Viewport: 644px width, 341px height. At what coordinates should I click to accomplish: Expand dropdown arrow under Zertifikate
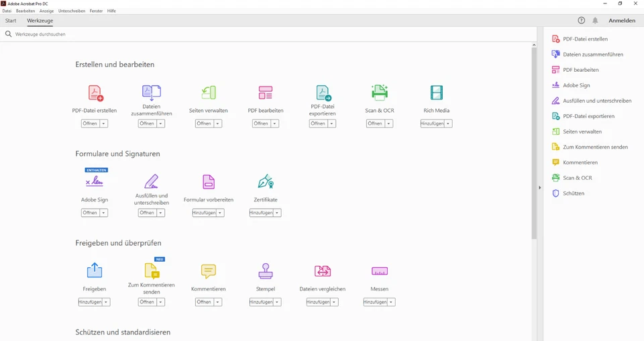pyautogui.click(x=277, y=213)
